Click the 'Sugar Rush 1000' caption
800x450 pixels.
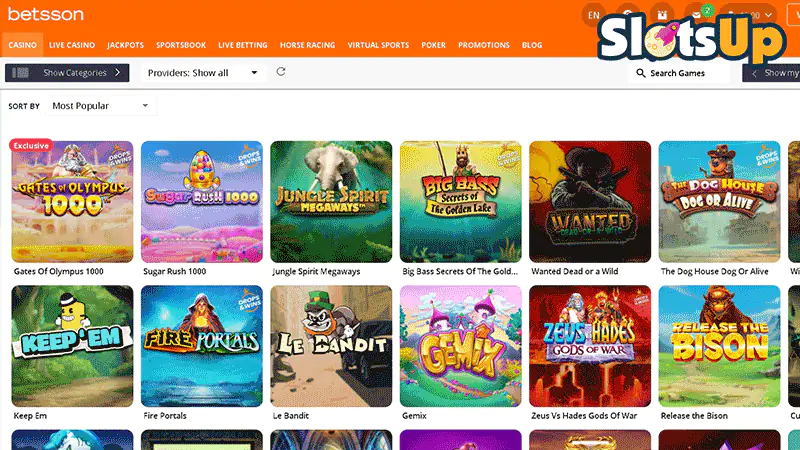[174, 271]
